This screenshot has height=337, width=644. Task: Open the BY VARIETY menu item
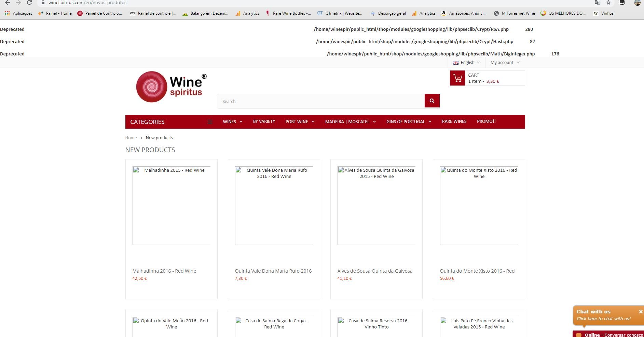[264, 121]
